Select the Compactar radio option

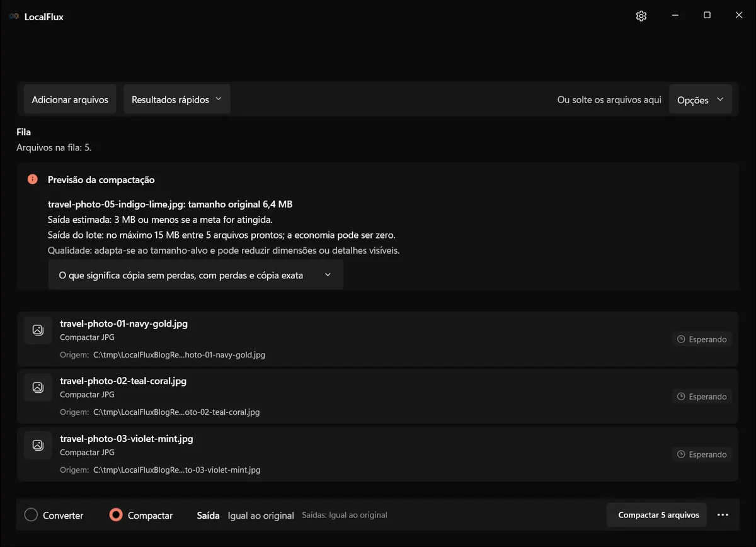141,515
